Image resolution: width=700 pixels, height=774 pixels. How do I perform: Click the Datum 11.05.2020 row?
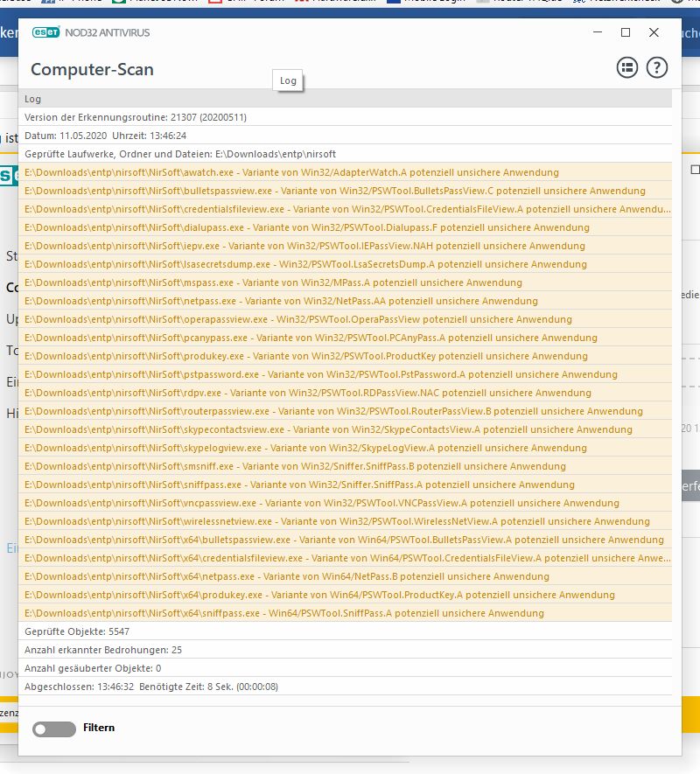tap(345, 136)
